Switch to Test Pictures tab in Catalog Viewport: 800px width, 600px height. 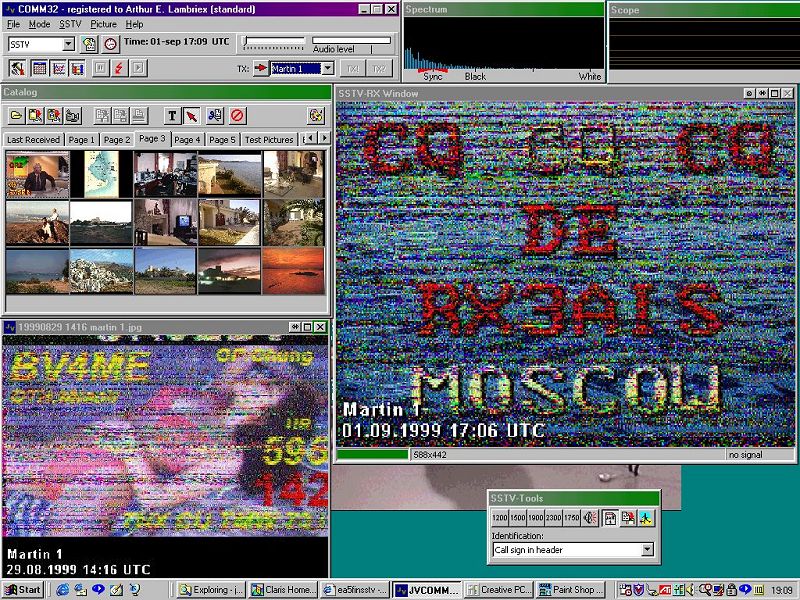coord(269,139)
